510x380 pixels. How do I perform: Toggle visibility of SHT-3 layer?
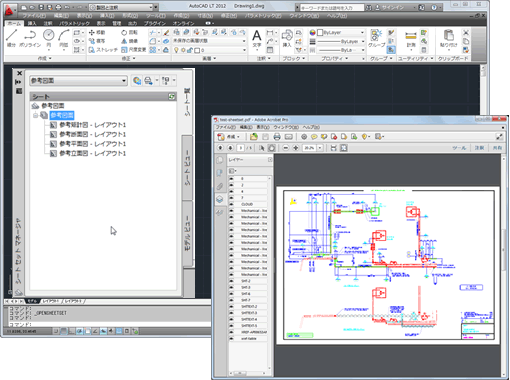[232, 287]
